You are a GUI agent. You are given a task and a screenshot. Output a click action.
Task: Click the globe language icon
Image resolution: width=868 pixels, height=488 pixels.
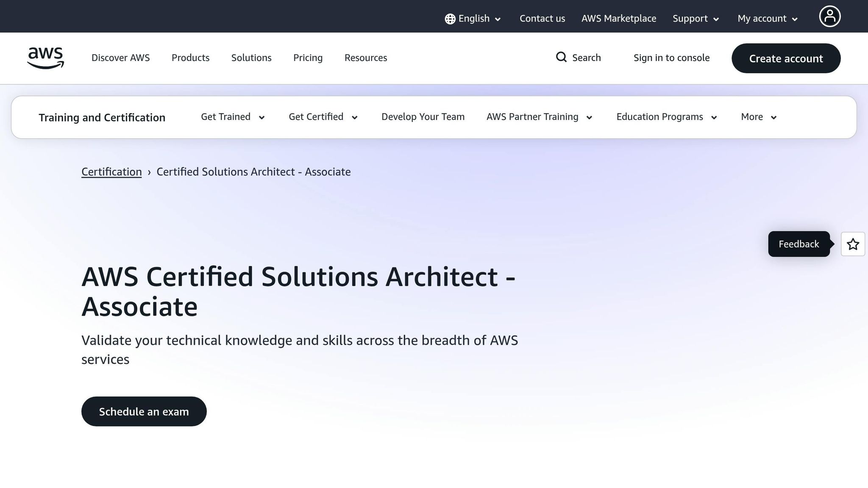click(x=450, y=19)
